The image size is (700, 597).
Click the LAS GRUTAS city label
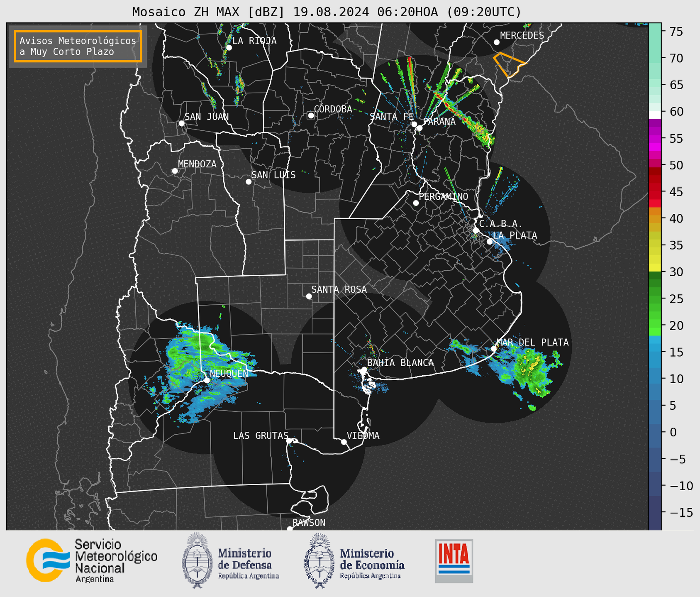(260, 436)
